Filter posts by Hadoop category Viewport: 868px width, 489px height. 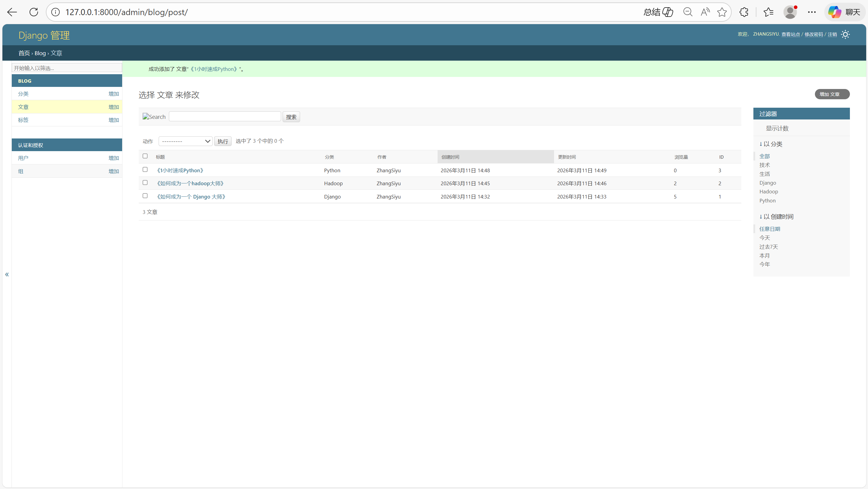768,192
